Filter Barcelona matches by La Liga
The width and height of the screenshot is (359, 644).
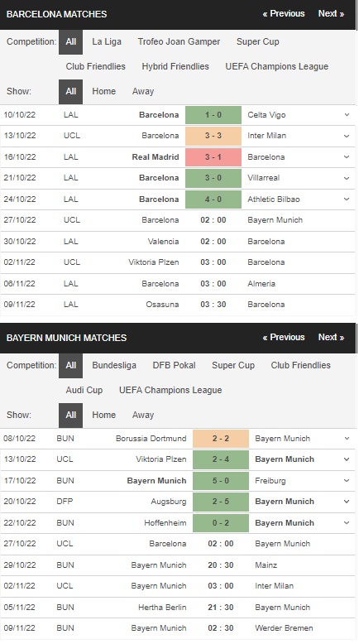pyautogui.click(x=107, y=41)
